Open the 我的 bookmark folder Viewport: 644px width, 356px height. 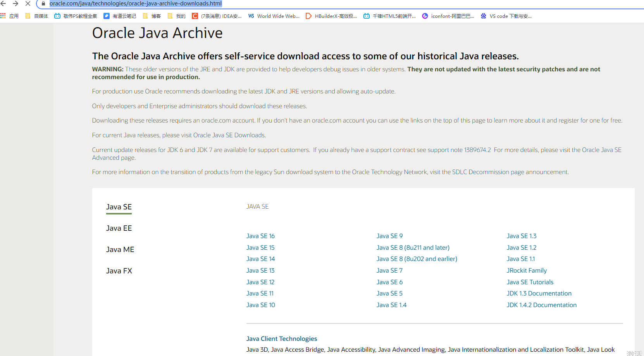click(x=177, y=16)
